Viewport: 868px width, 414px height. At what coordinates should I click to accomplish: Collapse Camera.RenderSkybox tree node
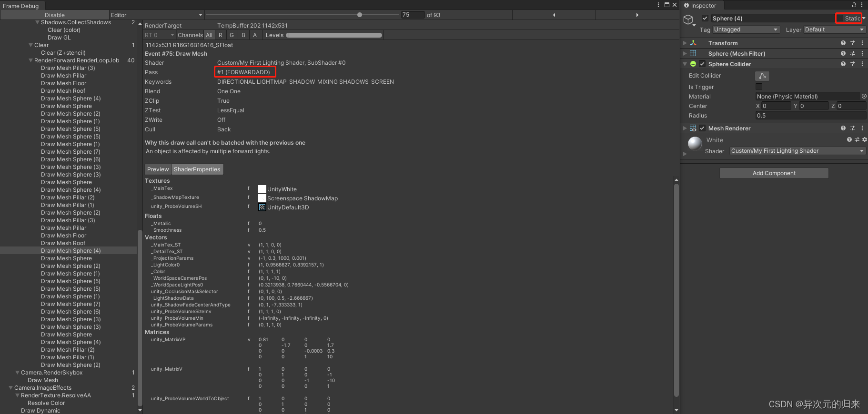[18, 373]
